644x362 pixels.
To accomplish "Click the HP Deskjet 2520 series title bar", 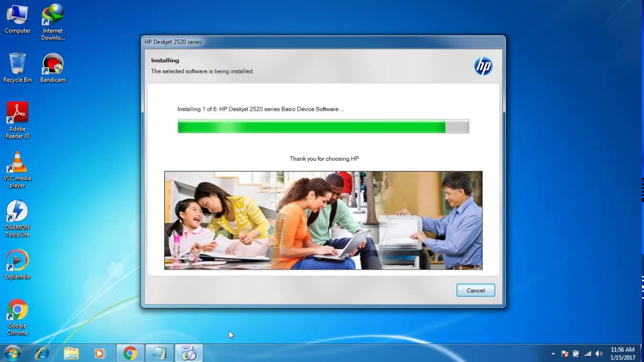I will click(x=323, y=42).
